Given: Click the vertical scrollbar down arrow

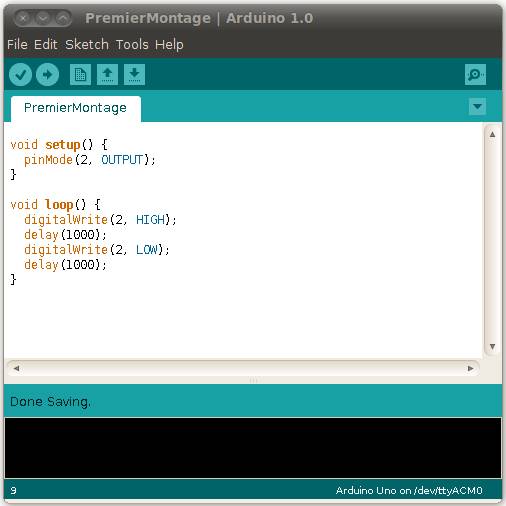Looking at the screenshot, I should (492, 347).
